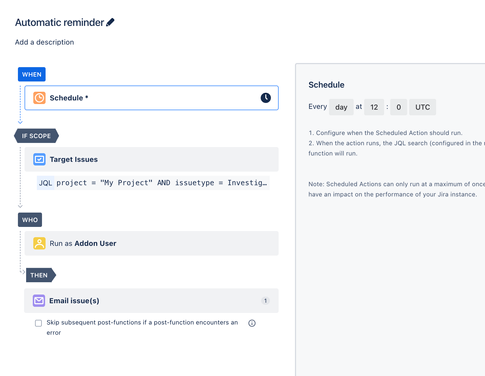The width and height of the screenshot is (485, 376).
Task: Select the Target Issues card
Action: coord(151,159)
